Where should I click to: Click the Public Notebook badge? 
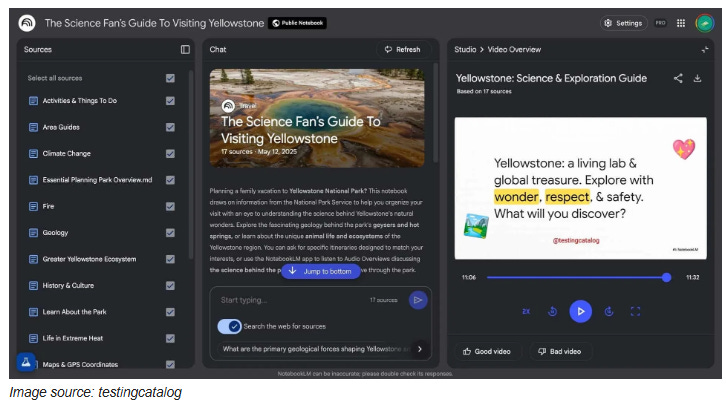(297, 23)
